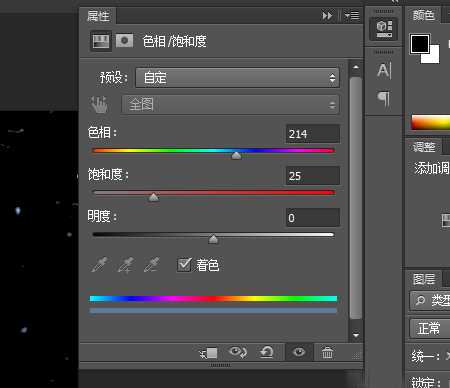Click the Properties panel scroll up arrow

pos(356,67)
